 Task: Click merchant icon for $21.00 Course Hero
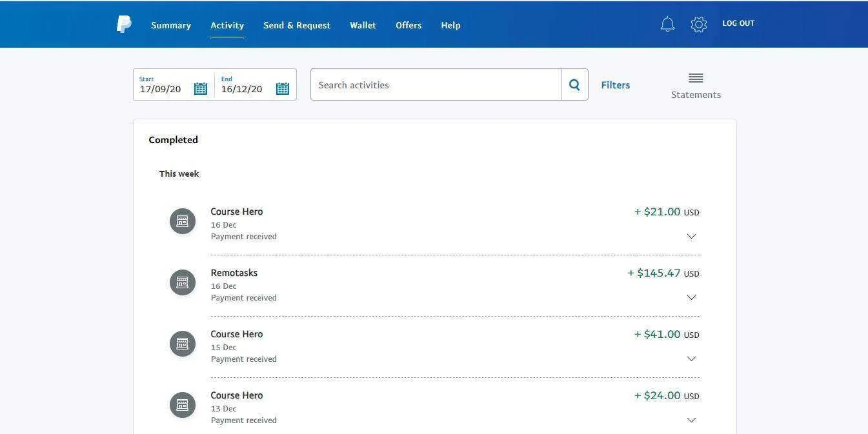tap(183, 221)
